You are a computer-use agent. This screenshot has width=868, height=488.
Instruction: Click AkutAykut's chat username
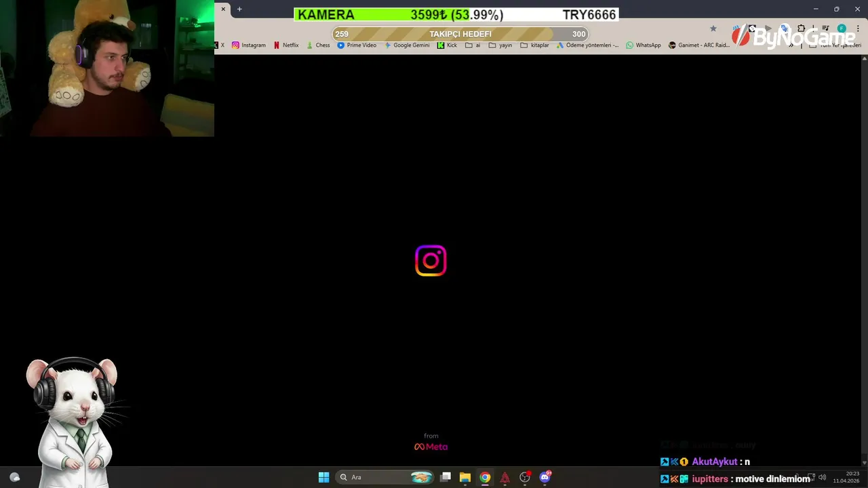(714, 462)
